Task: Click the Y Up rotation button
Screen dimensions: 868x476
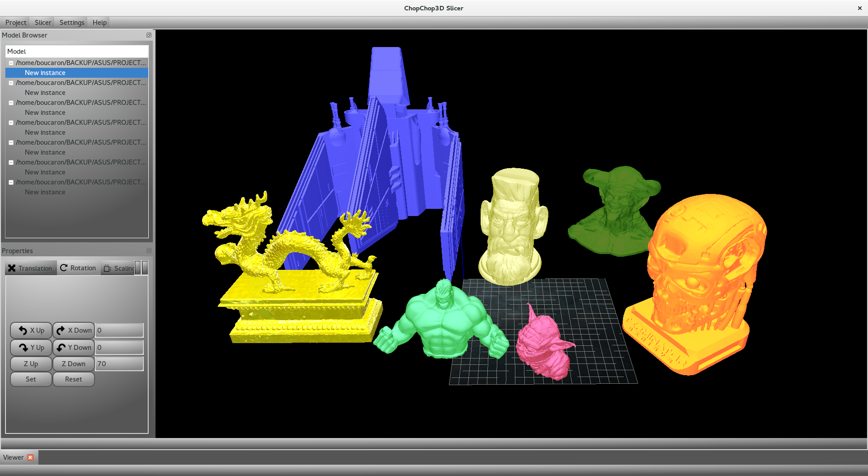Action: point(31,348)
